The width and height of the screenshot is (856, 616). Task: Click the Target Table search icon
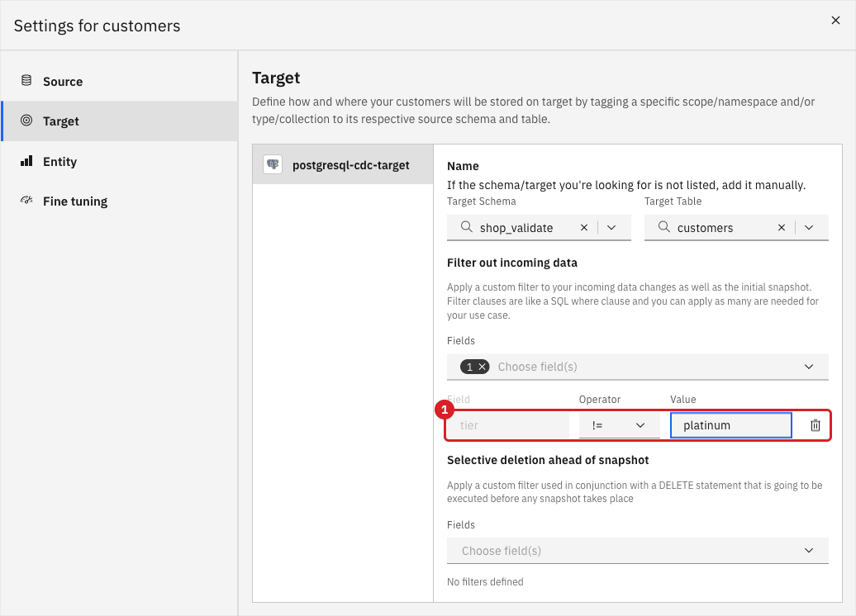[x=663, y=227]
